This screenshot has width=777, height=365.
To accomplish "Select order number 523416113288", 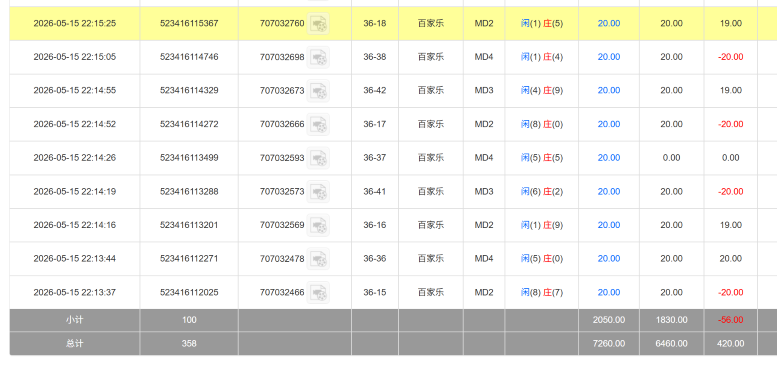I will (x=189, y=191).
